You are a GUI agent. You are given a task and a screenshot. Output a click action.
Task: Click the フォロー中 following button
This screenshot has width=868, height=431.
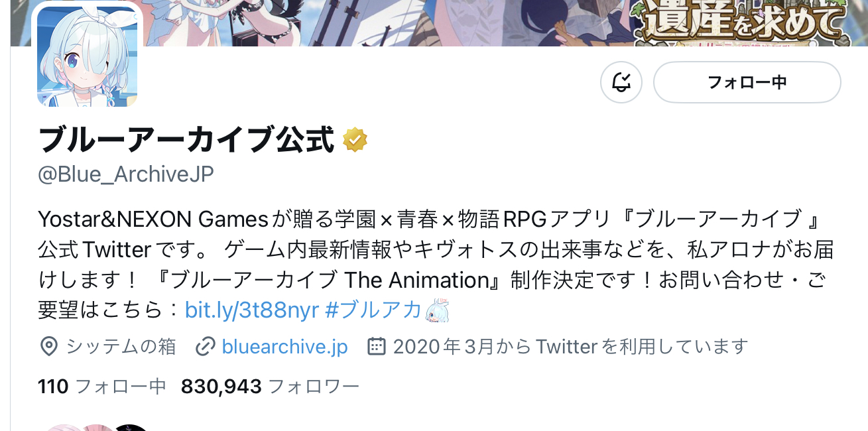tap(747, 82)
